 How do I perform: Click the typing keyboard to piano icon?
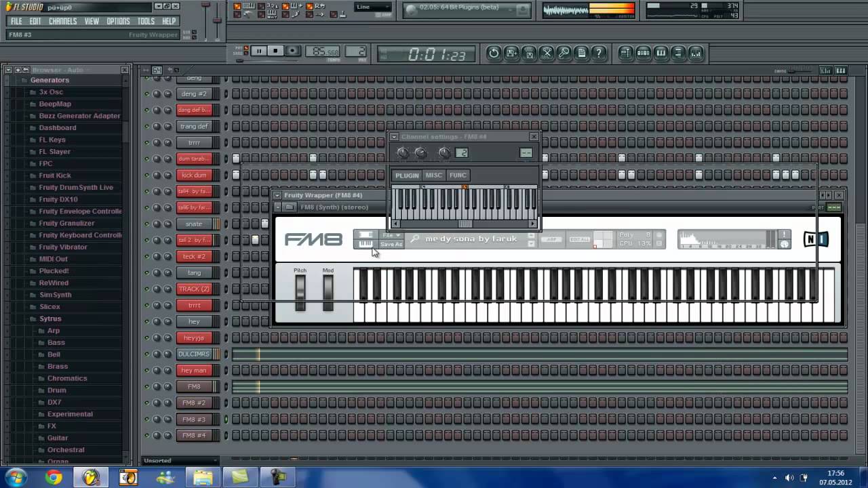250,6
